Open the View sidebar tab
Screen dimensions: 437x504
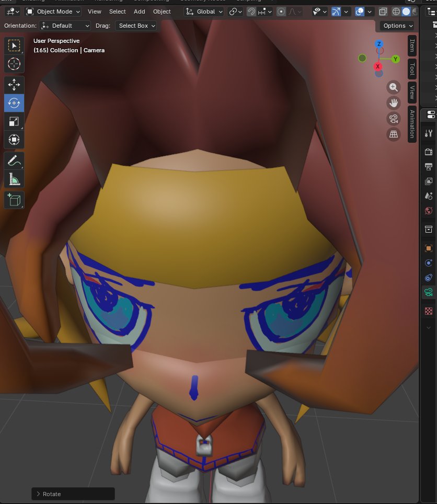(x=412, y=93)
